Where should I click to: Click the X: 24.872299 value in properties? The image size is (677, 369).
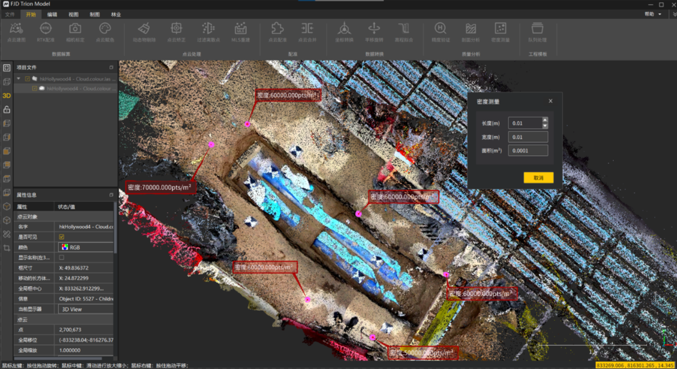click(73, 278)
